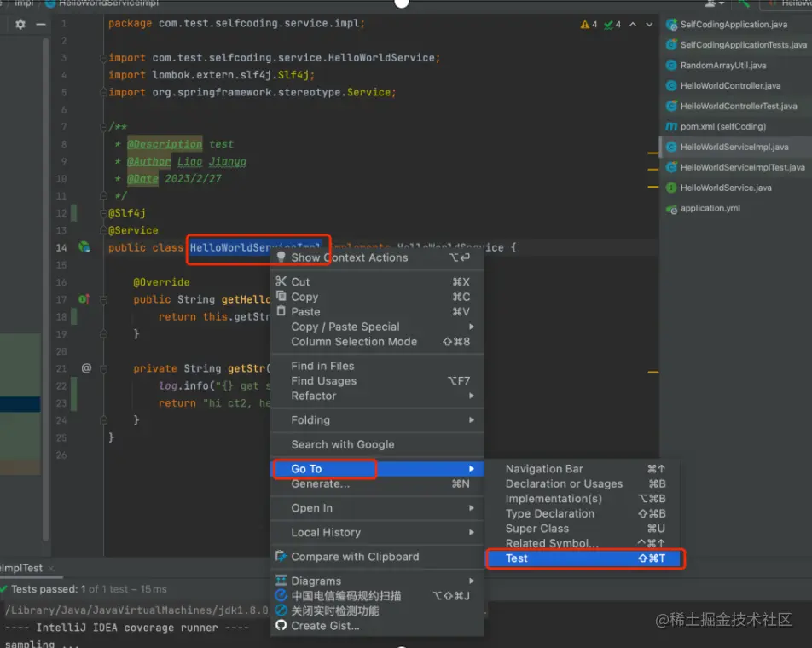Select Test in the Go To submenu
Viewport: 812px width, 648px height.
[584, 558]
